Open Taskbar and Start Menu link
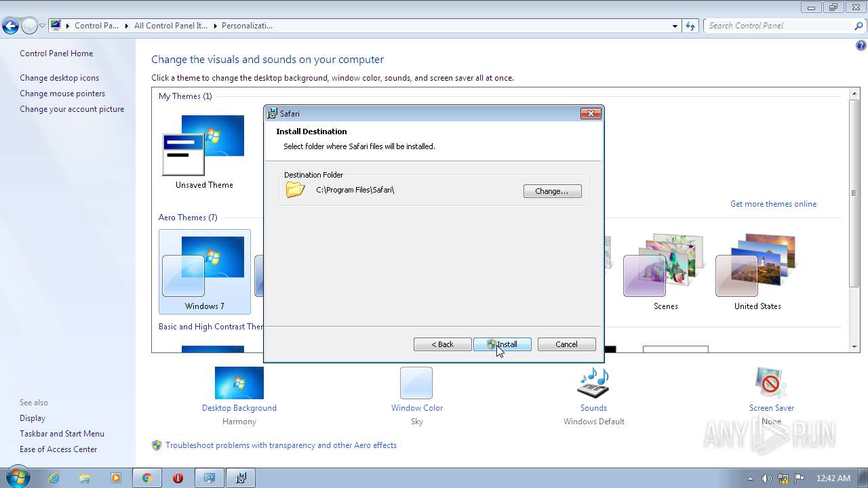This screenshot has width=868, height=488. [x=62, y=434]
